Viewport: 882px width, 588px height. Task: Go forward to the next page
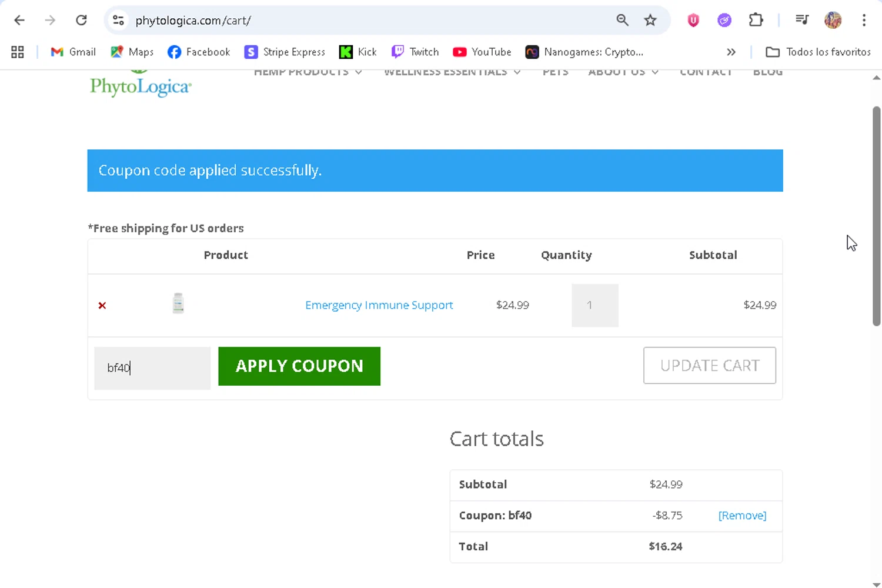50,21
